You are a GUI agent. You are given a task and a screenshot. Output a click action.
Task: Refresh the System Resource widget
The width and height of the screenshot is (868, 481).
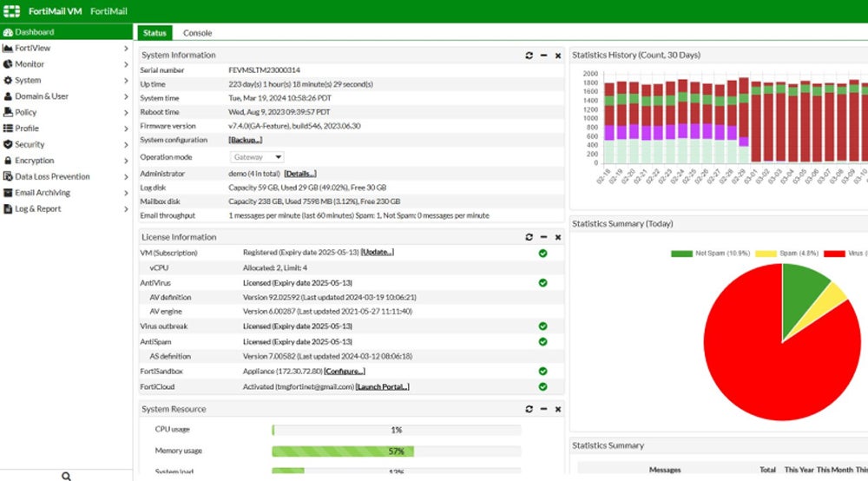tap(529, 409)
